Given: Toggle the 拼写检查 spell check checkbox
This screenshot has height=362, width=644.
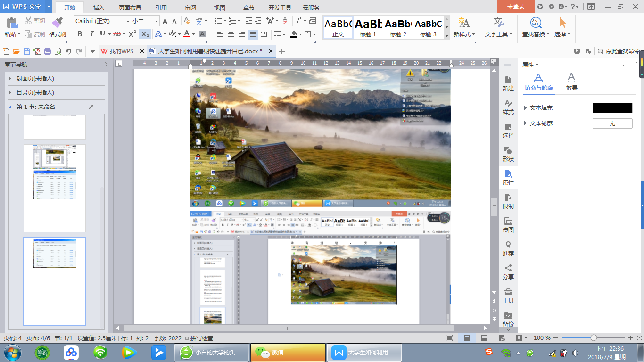Looking at the screenshot, I should pos(187,338).
